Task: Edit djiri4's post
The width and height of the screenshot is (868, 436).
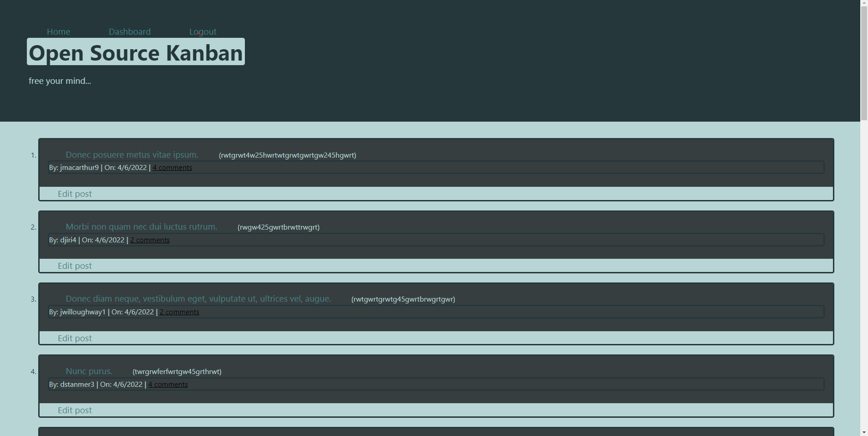Action: [x=74, y=266]
